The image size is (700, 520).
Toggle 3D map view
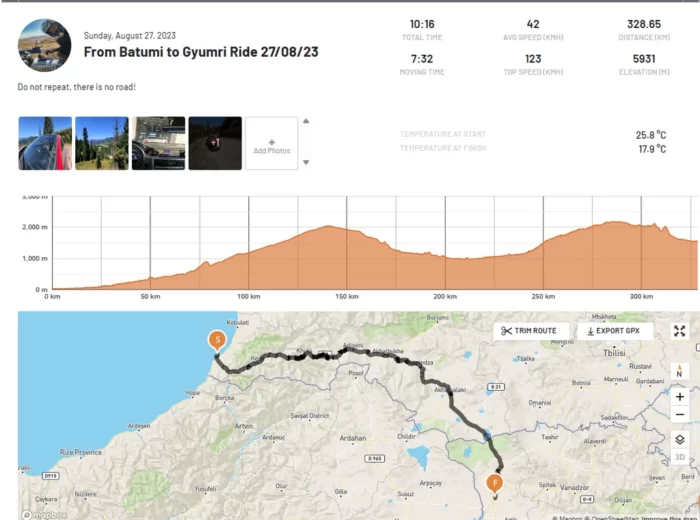680,457
